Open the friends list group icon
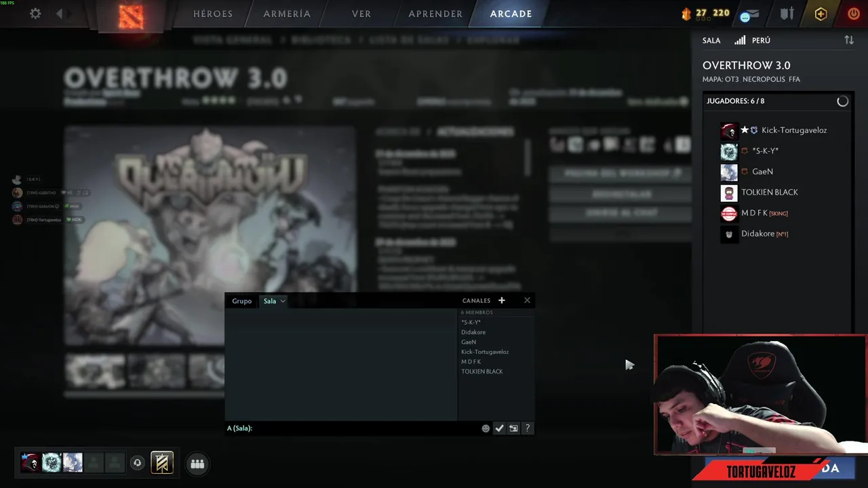The width and height of the screenshot is (868, 488). [197, 464]
